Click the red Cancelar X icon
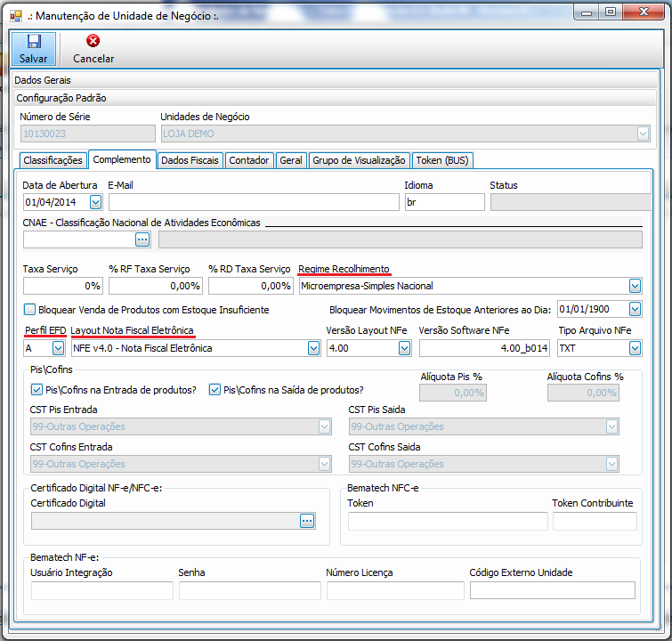This screenshot has height=641, width=672. [x=93, y=41]
